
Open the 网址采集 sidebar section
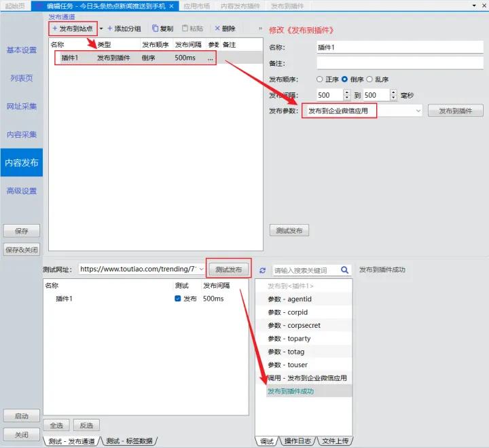[22, 107]
